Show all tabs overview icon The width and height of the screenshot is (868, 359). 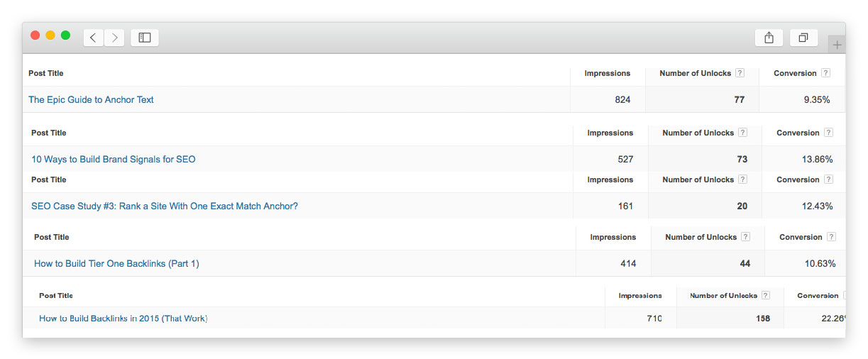(803, 38)
